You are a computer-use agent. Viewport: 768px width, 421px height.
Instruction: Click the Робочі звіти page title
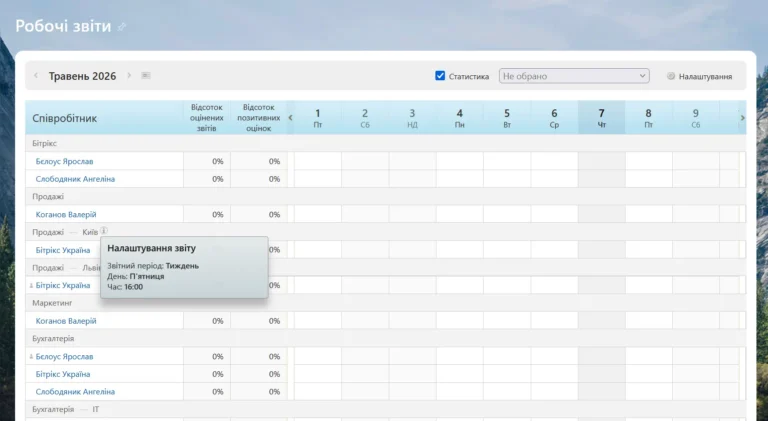coord(63,26)
